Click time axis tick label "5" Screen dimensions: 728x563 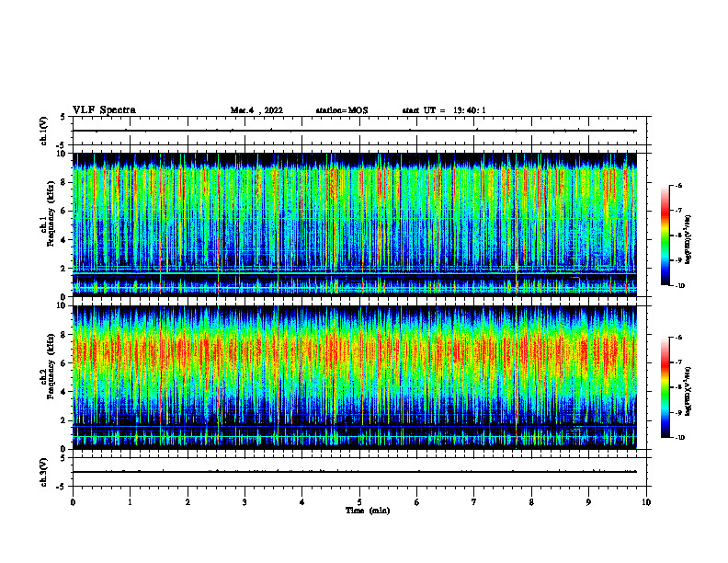pos(359,502)
